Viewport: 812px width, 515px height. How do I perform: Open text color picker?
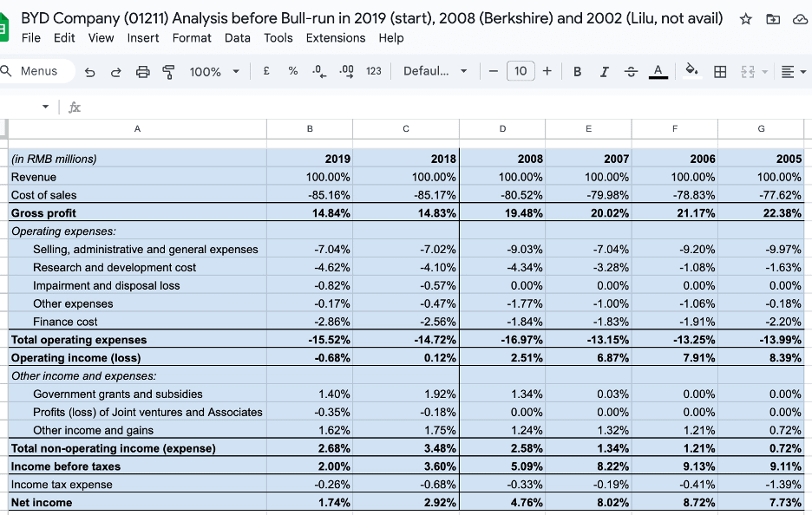coord(658,71)
